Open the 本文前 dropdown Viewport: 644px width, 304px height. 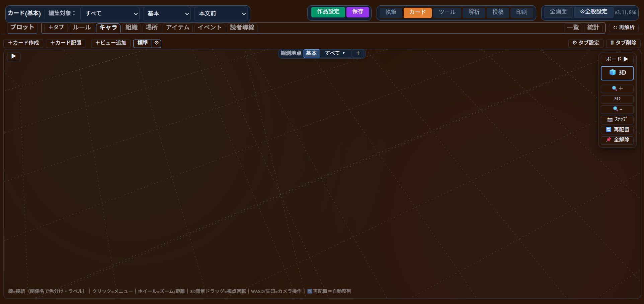(221, 14)
